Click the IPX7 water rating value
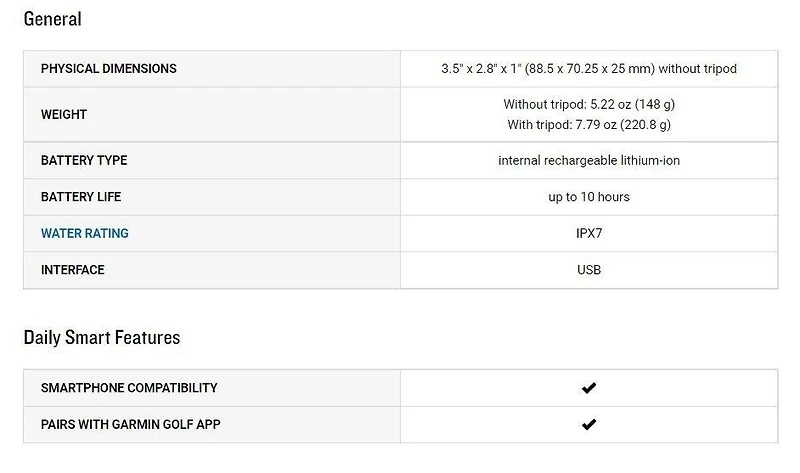This screenshot has width=800, height=473. (589, 233)
